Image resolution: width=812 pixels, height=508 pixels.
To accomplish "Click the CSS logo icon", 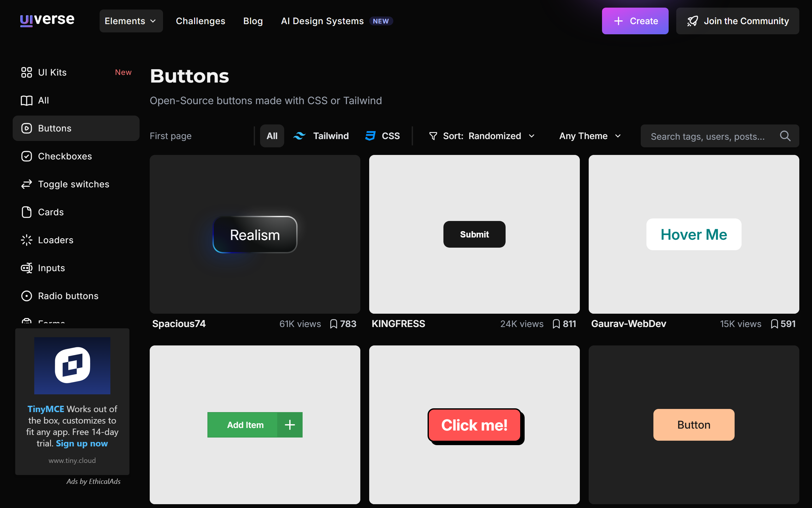I will point(370,136).
